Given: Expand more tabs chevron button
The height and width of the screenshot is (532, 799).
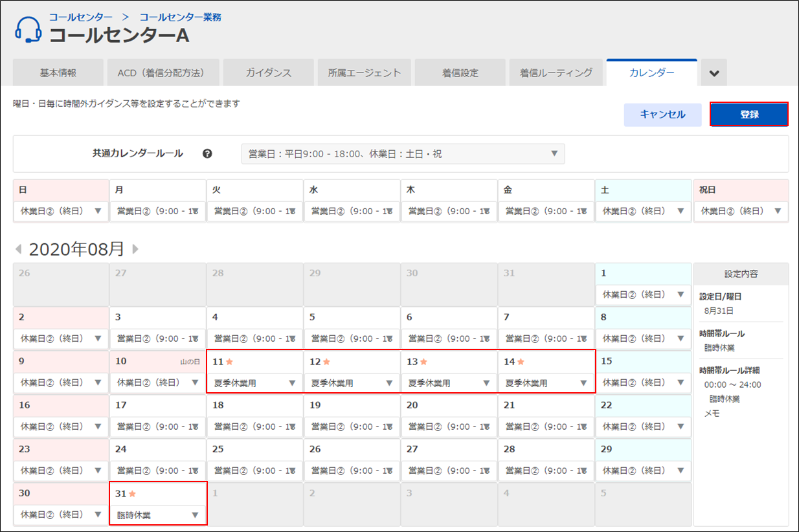Looking at the screenshot, I should point(714,73).
